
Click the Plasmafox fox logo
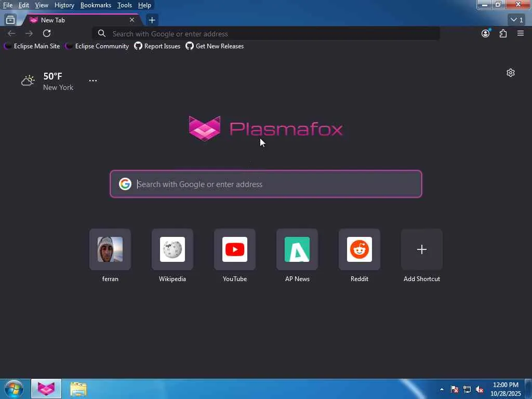coord(205,128)
